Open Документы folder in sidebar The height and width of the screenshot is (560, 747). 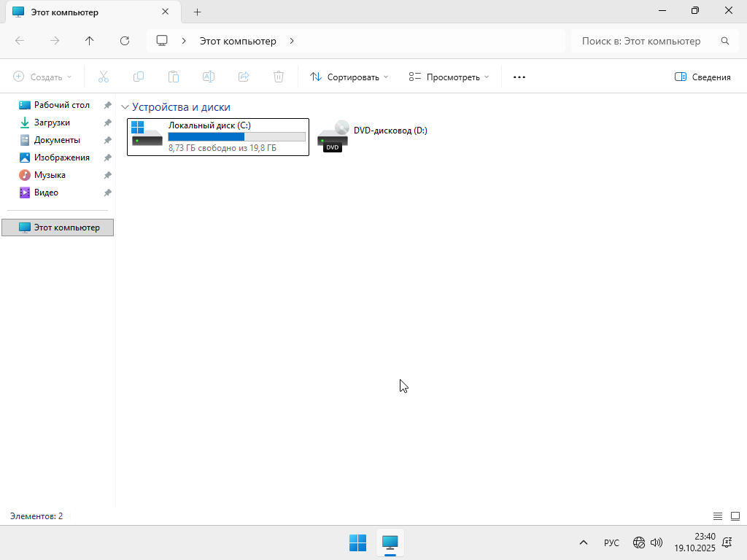pos(57,140)
